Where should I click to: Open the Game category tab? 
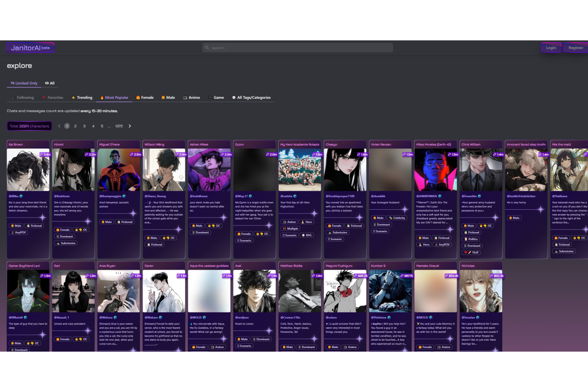coord(216,98)
